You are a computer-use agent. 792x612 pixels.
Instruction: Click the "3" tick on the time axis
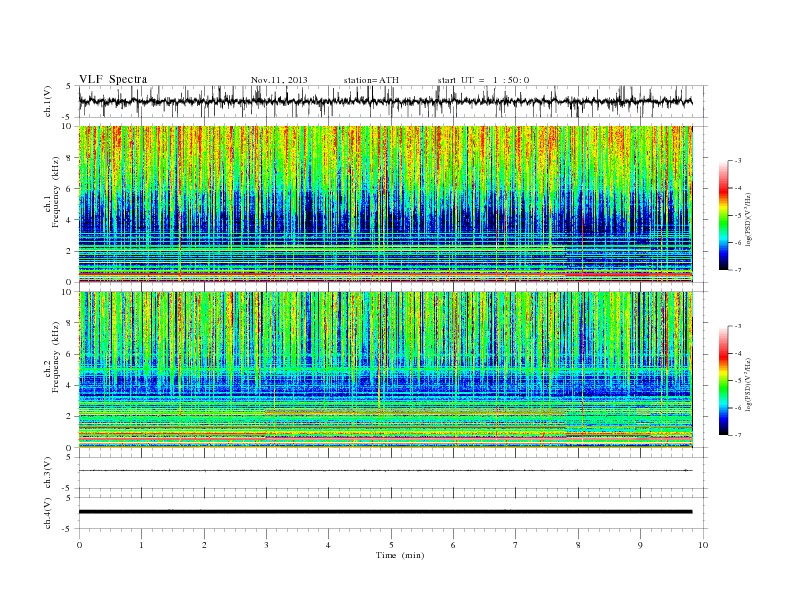point(266,545)
